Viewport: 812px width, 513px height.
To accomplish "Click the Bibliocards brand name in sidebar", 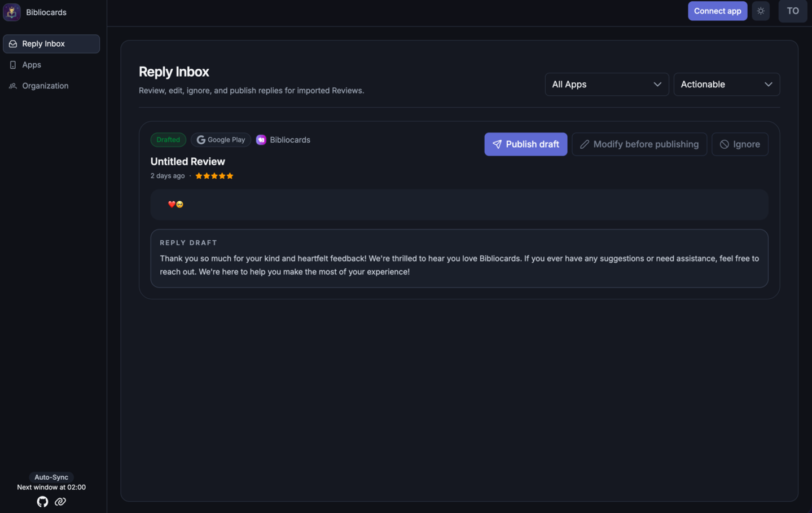I will pyautogui.click(x=46, y=12).
